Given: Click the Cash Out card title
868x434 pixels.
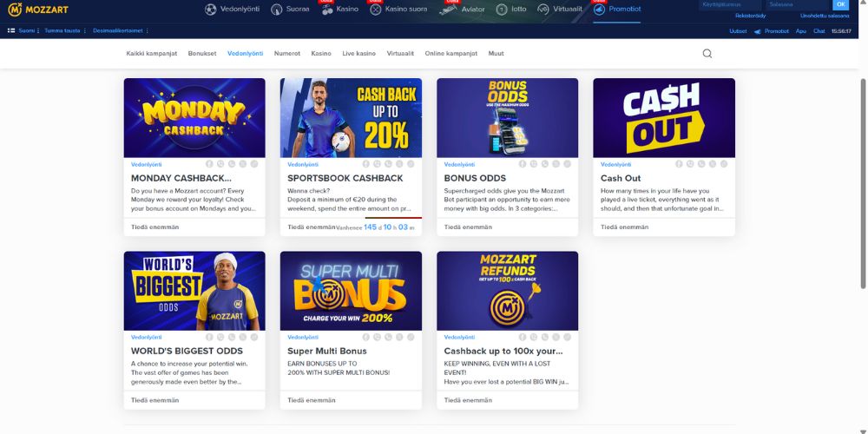Looking at the screenshot, I should tap(621, 178).
